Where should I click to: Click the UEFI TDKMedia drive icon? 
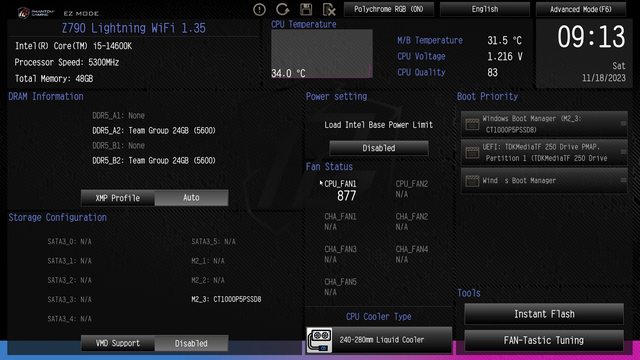tap(472, 153)
